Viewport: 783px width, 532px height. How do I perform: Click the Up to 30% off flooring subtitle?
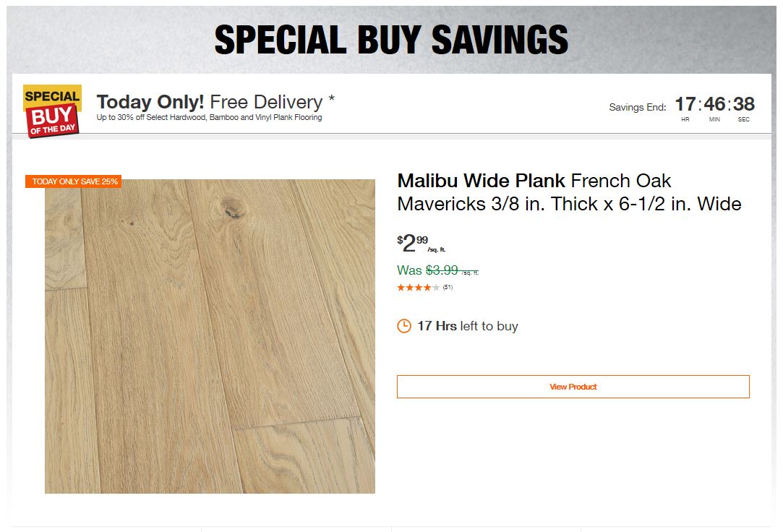click(209, 117)
